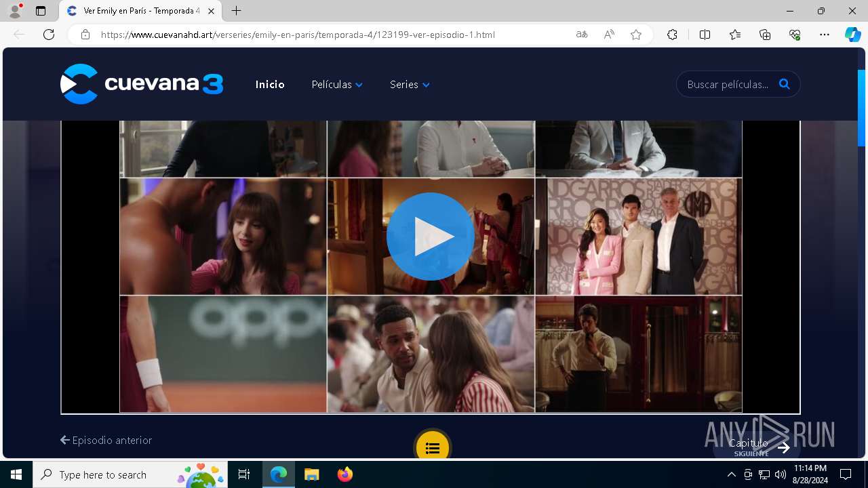Open the translate page icon
Image resolution: width=868 pixels, height=488 pixels.
(582, 35)
